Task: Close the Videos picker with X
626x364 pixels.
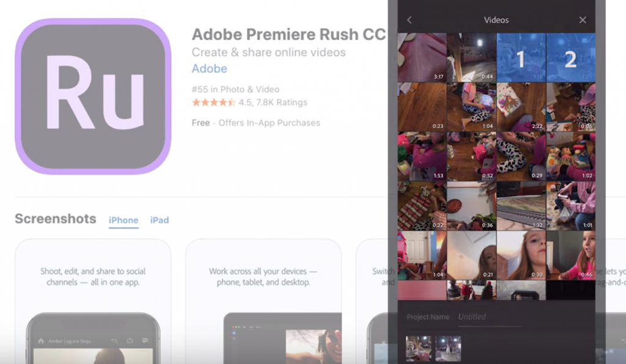Action: point(583,20)
